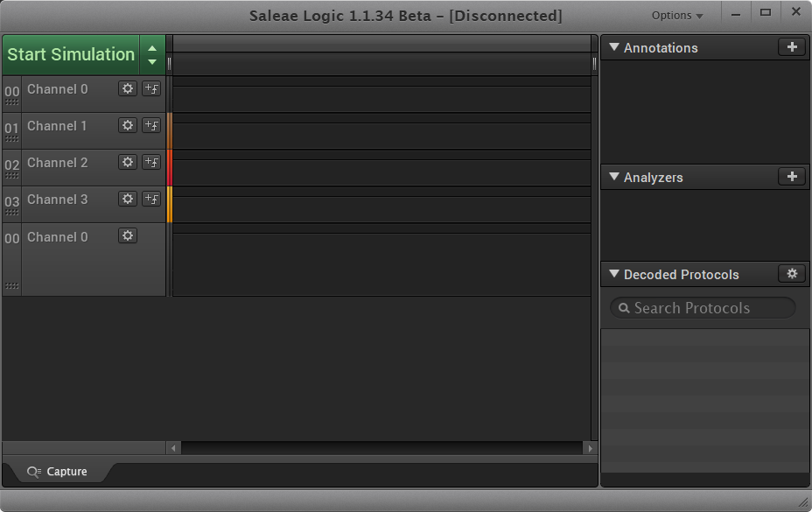Click the 03 channel number
Viewport: 812px width, 512px height.
[11, 201]
